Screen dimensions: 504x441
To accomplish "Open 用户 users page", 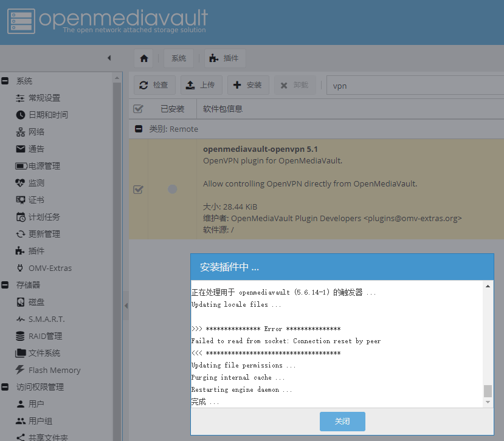I will click(36, 404).
